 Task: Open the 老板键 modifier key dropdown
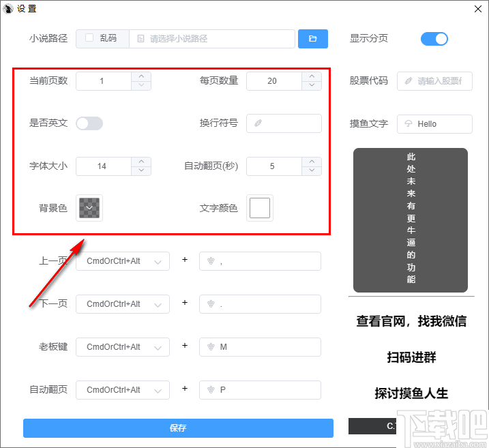[123, 347]
